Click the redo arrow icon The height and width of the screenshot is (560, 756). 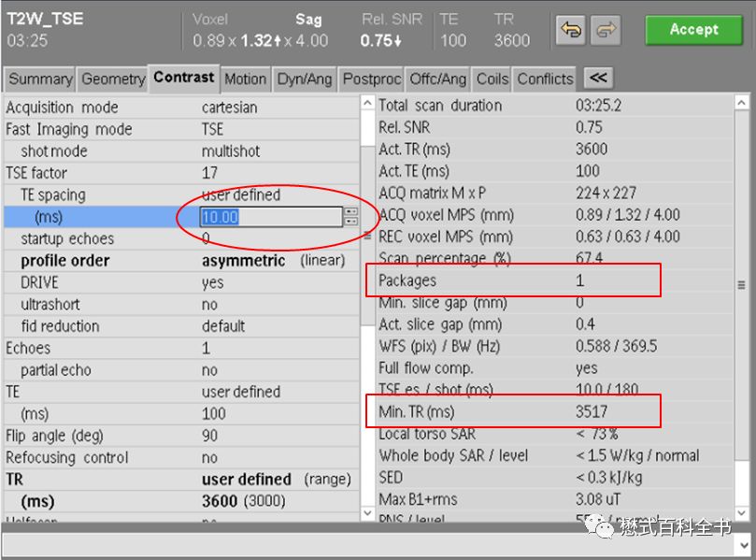[606, 30]
